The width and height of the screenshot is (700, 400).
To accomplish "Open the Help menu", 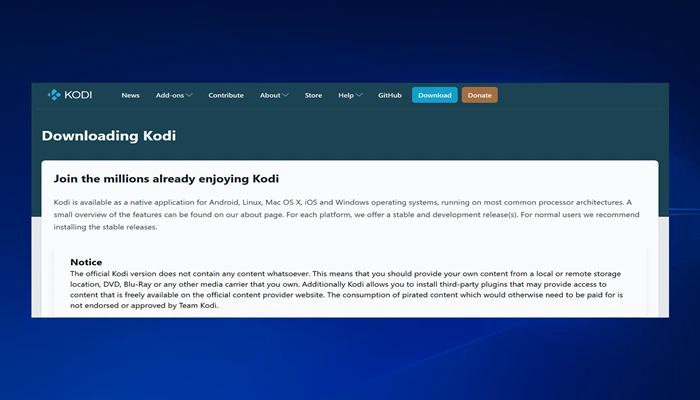I will coord(345,95).
